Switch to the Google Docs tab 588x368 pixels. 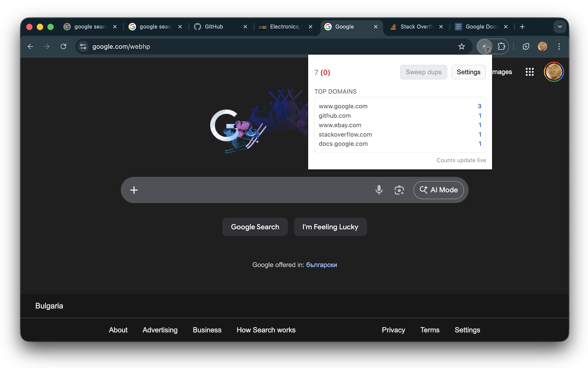tap(482, 27)
